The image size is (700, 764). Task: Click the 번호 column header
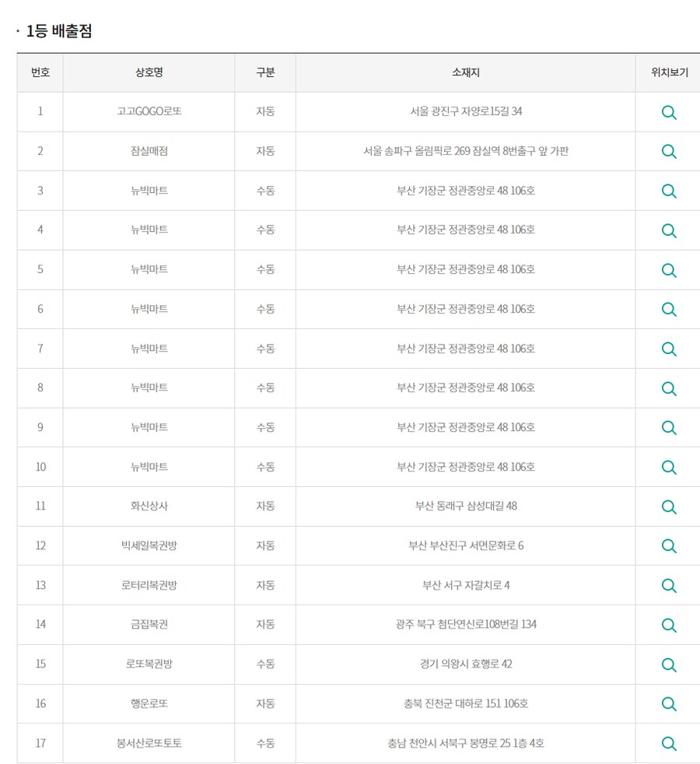40,72
